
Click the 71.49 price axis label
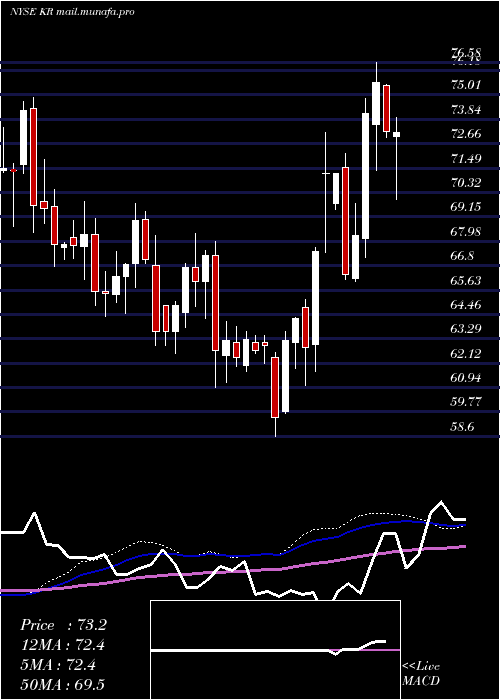[467, 158]
